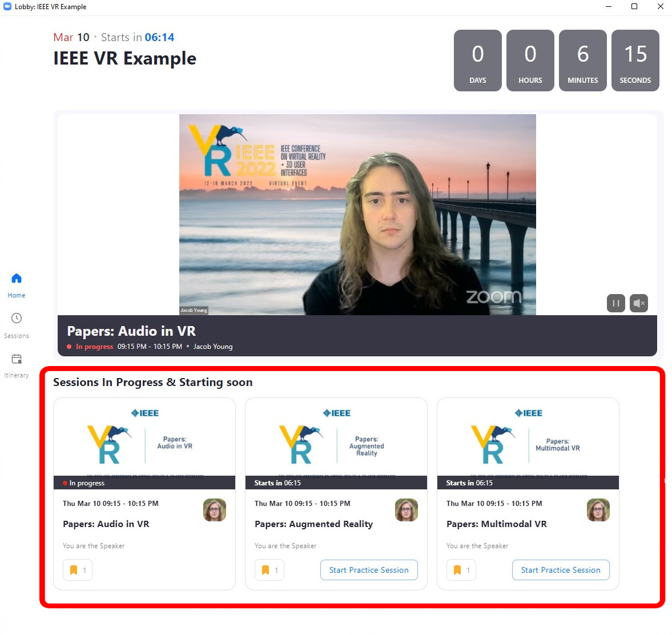Open the Audio in VR session thumbnail
Screen dimensions: 672x635
(144, 437)
